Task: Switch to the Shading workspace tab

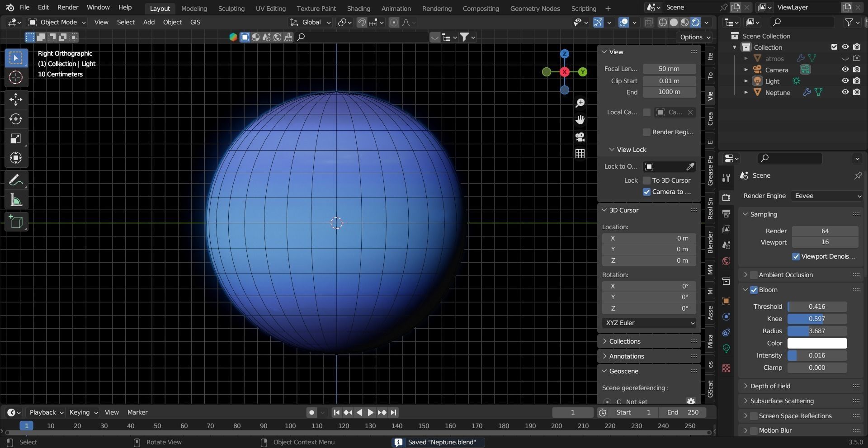Action: [358, 8]
